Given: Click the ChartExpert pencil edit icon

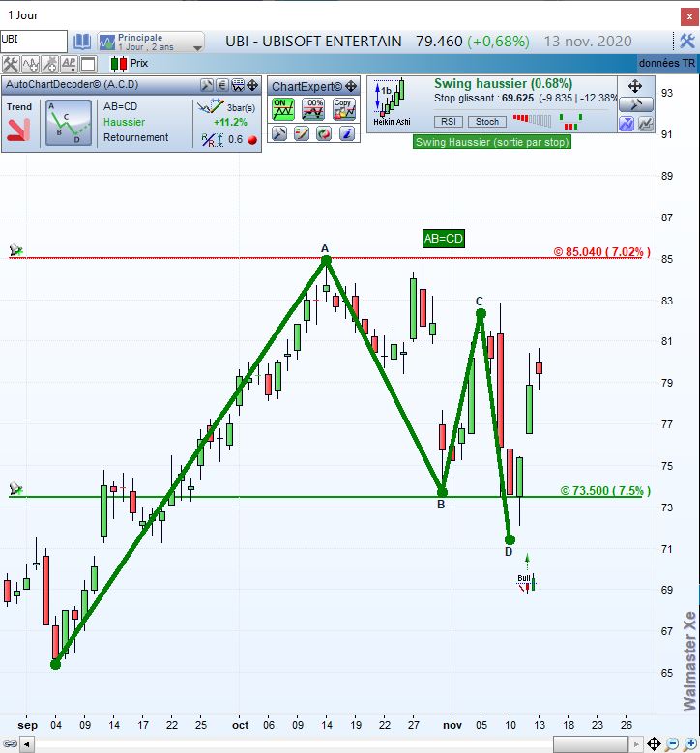Looking at the screenshot, I should (302, 133).
